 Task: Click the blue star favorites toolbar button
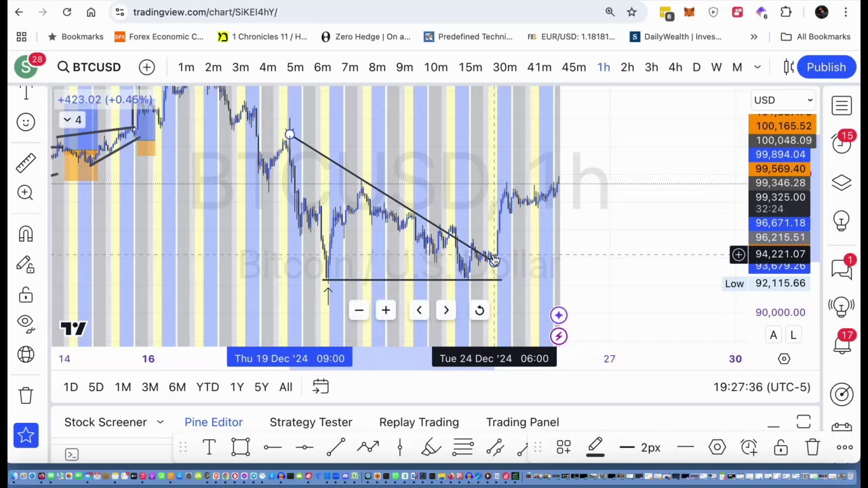(x=26, y=435)
